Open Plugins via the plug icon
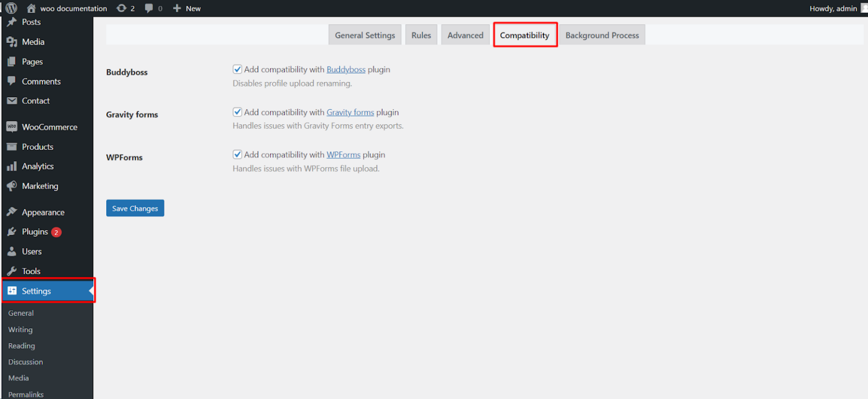The width and height of the screenshot is (868, 399). tap(12, 231)
